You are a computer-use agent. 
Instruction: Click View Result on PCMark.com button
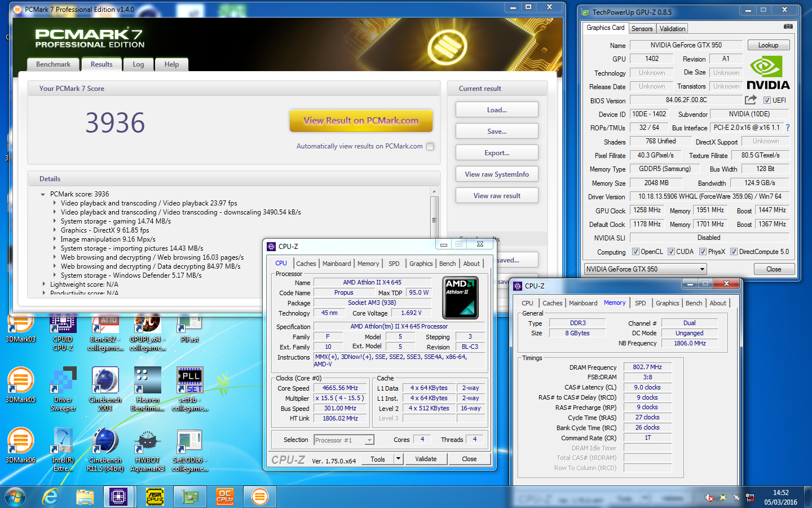point(361,120)
